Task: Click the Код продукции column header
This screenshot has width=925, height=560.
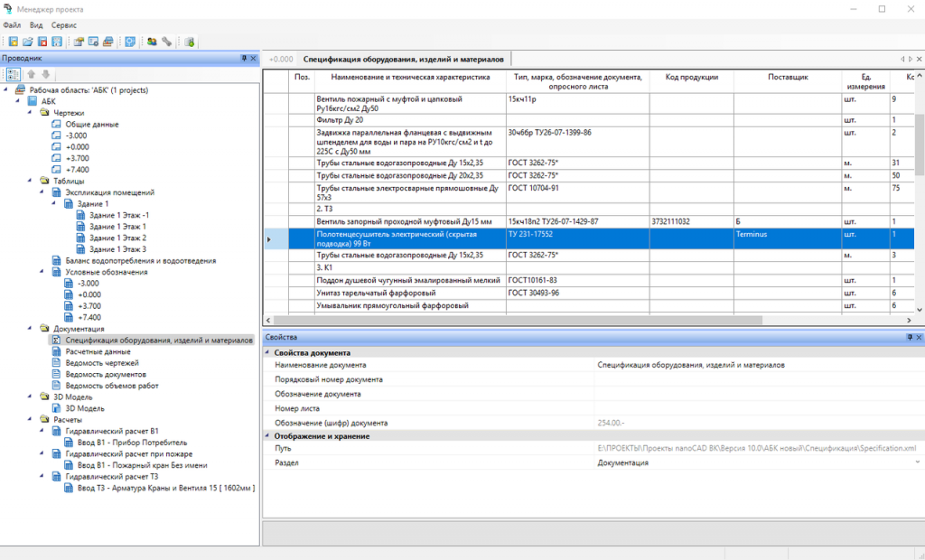Action: [691, 81]
